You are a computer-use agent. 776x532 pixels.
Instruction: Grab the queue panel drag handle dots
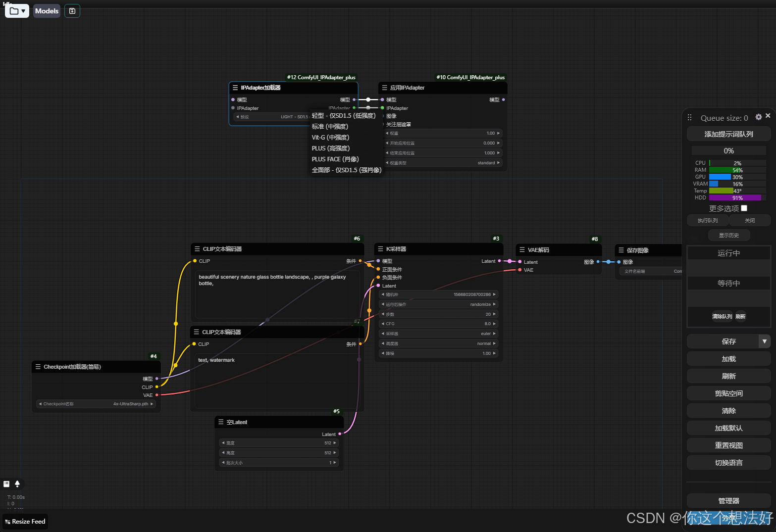(689, 118)
